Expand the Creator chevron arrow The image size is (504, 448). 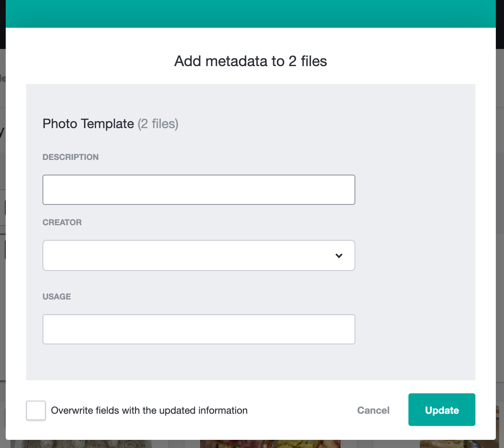pos(339,256)
